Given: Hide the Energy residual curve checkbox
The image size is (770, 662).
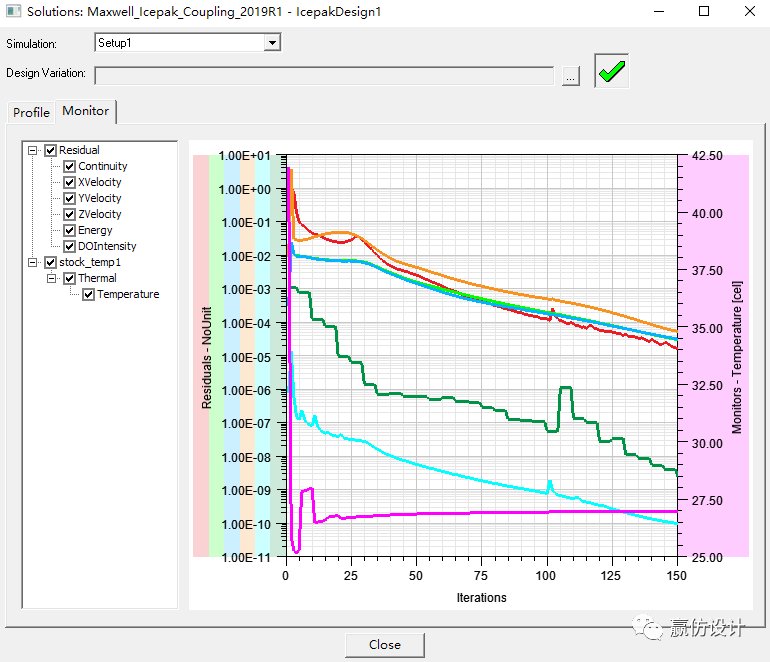Looking at the screenshot, I should pos(70,231).
